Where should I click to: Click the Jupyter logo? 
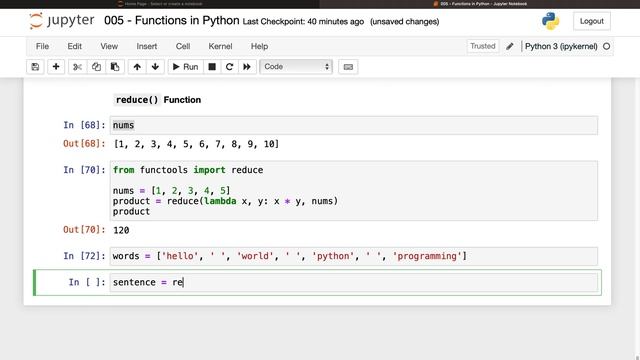[62, 20]
